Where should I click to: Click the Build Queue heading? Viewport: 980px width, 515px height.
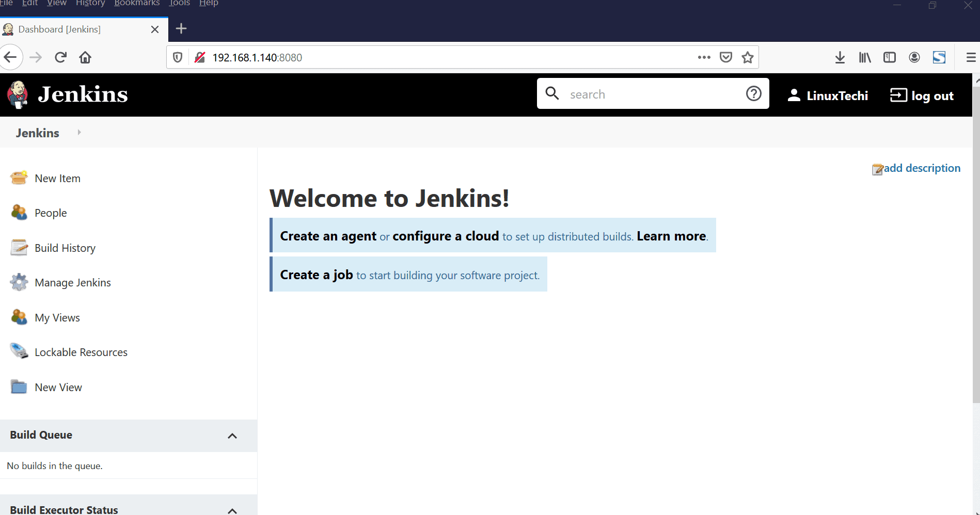click(x=41, y=435)
